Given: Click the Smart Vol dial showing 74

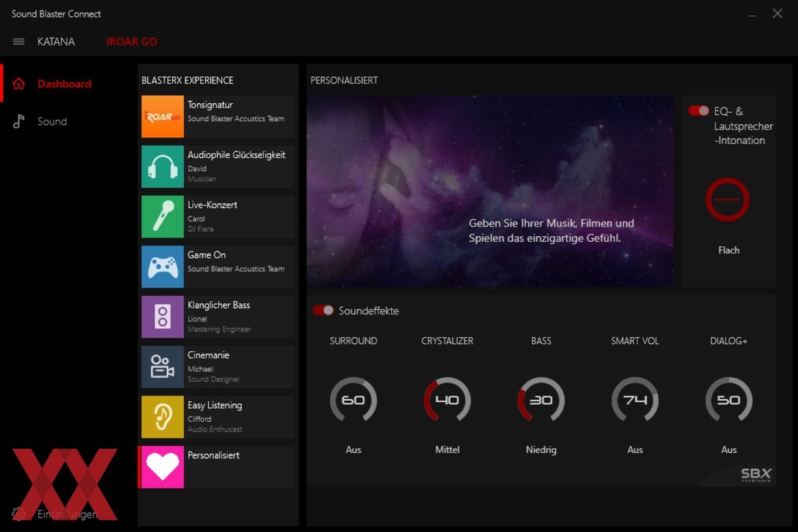Looking at the screenshot, I should [x=635, y=400].
